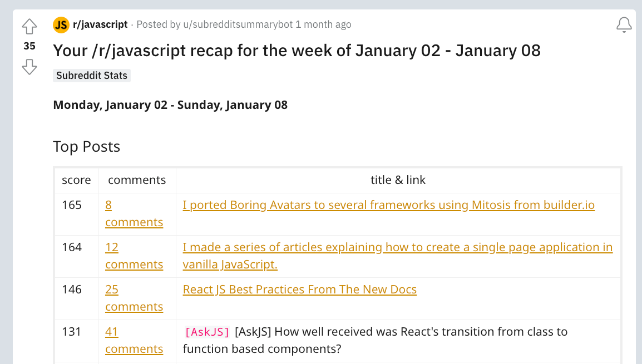
Task: Open the 12 comments link
Action: coord(134,256)
